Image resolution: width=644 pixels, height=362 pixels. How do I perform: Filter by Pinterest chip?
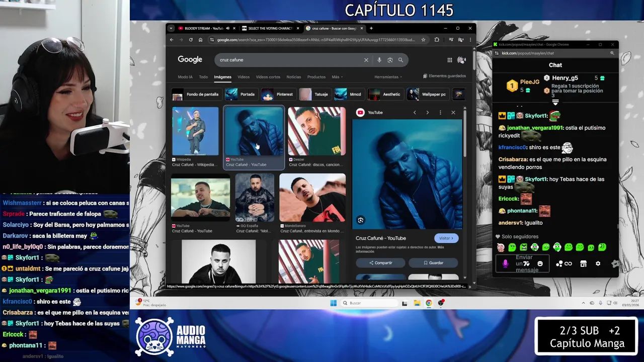click(278, 95)
